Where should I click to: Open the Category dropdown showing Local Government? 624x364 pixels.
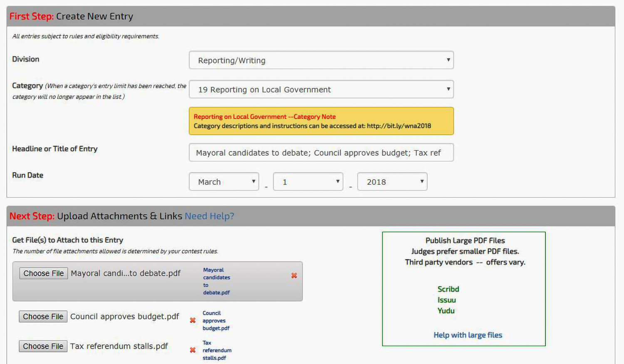321,89
